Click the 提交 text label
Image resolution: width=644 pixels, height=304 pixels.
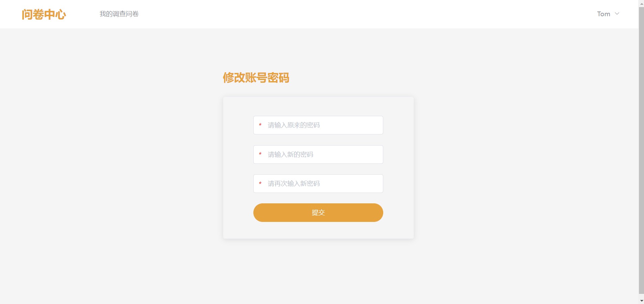click(318, 212)
